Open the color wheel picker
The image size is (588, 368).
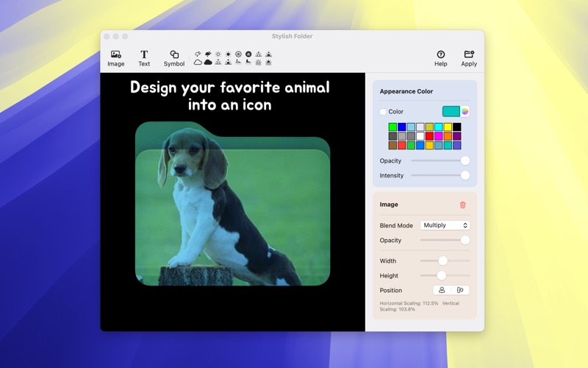coord(465,112)
